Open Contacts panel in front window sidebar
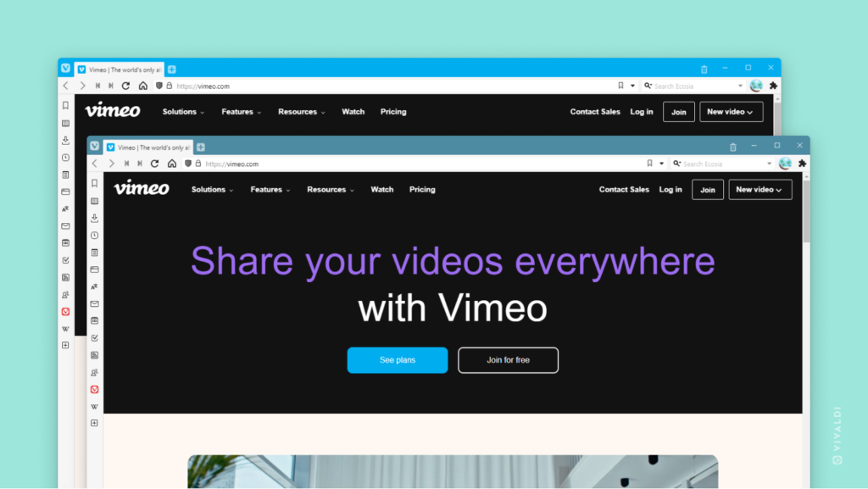 pos(95,372)
